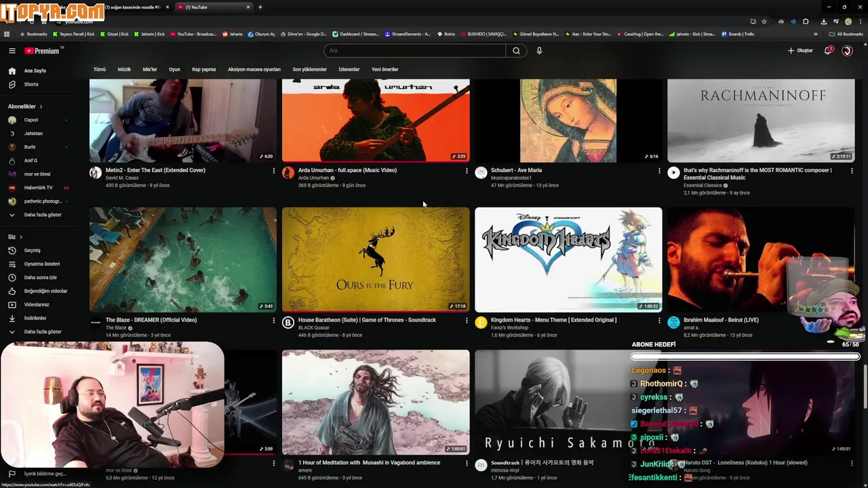868x488 pixels.
Task: Select the Yeni öneriler chip
Action: click(x=384, y=69)
